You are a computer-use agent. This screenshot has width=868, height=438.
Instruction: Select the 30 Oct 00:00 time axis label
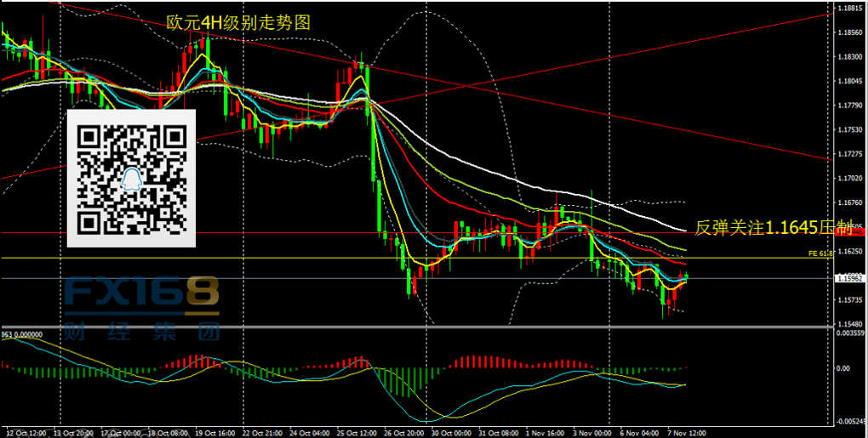pos(451,431)
